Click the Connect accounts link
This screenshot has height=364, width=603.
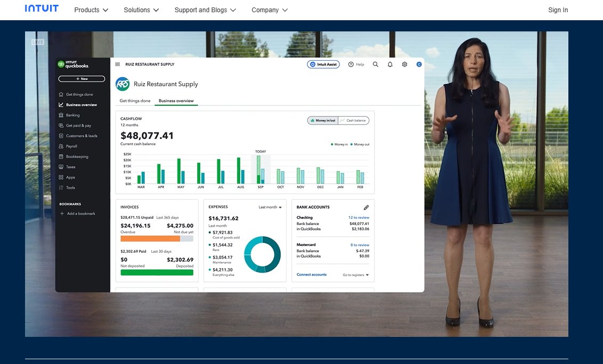pyautogui.click(x=312, y=275)
